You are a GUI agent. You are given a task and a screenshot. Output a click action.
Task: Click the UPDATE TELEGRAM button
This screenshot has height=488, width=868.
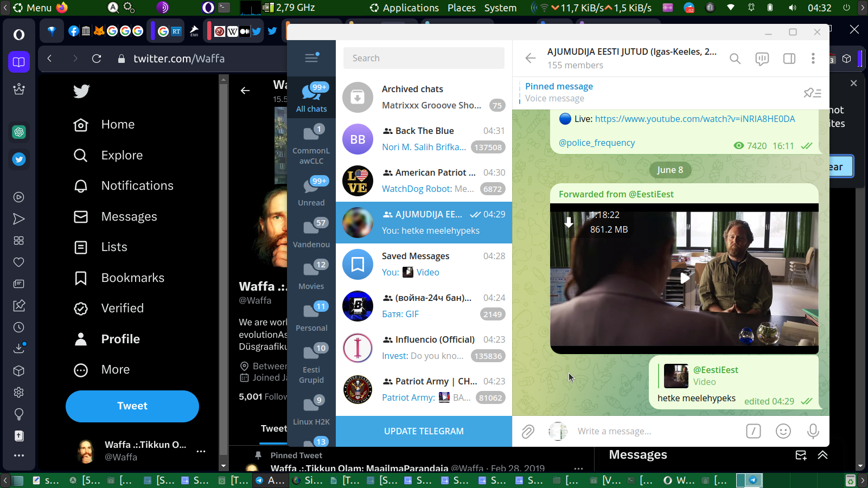tap(424, 431)
